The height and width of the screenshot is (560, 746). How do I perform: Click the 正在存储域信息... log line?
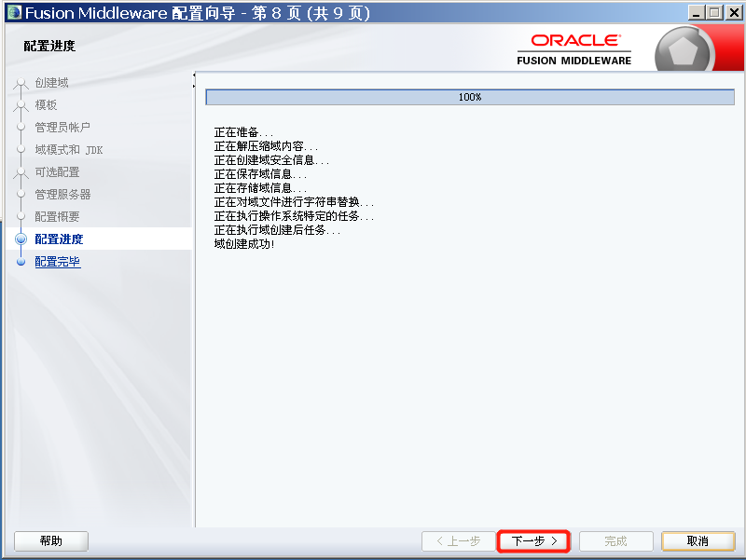click(x=260, y=188)
